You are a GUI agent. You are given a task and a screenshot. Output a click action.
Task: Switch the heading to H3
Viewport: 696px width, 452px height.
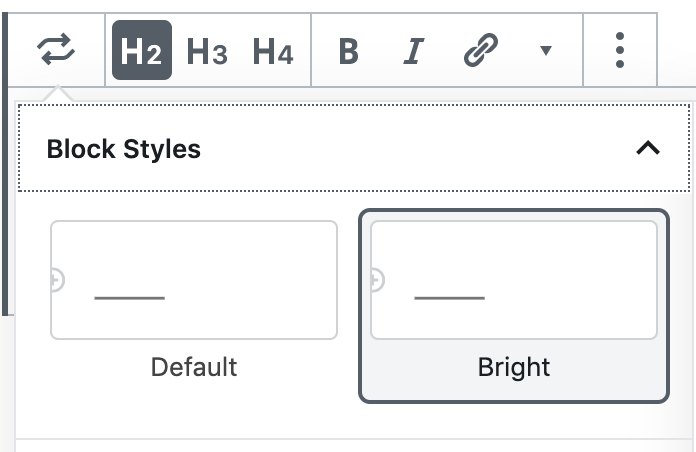(207, 51)
